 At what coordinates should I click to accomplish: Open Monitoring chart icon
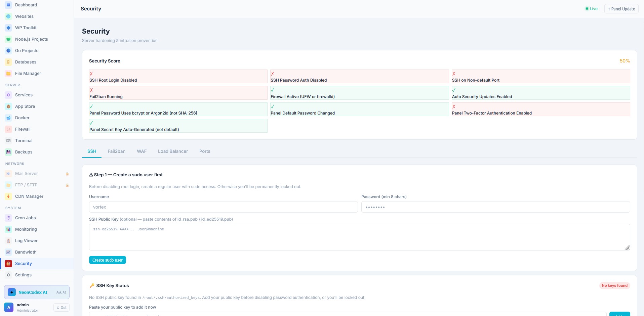[8, 229]
